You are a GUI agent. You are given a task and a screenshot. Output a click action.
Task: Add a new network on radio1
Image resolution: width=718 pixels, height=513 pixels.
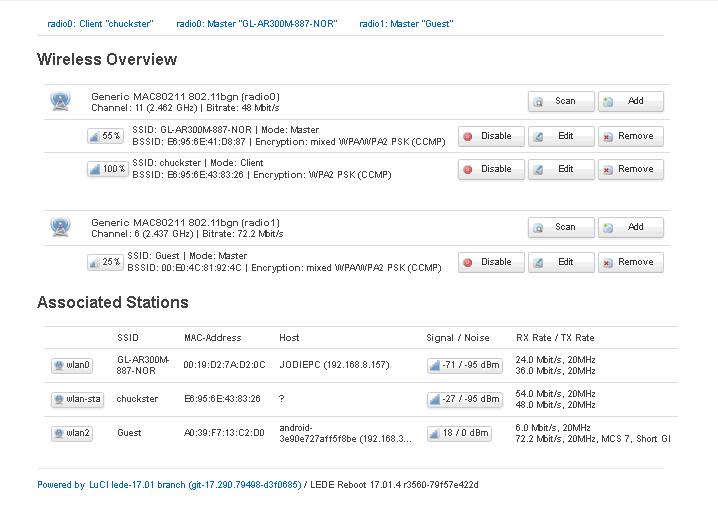pyautogui.click(x=631, y=227)
